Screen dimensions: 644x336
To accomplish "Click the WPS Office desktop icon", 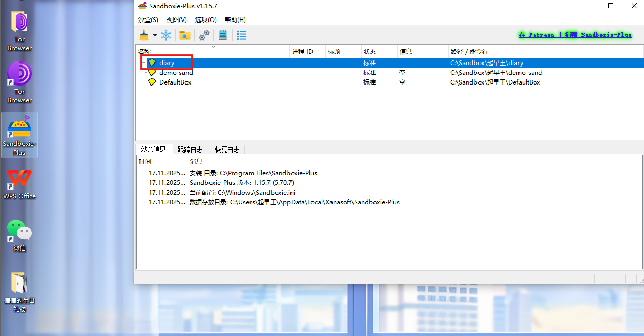I will click(19, 183).
